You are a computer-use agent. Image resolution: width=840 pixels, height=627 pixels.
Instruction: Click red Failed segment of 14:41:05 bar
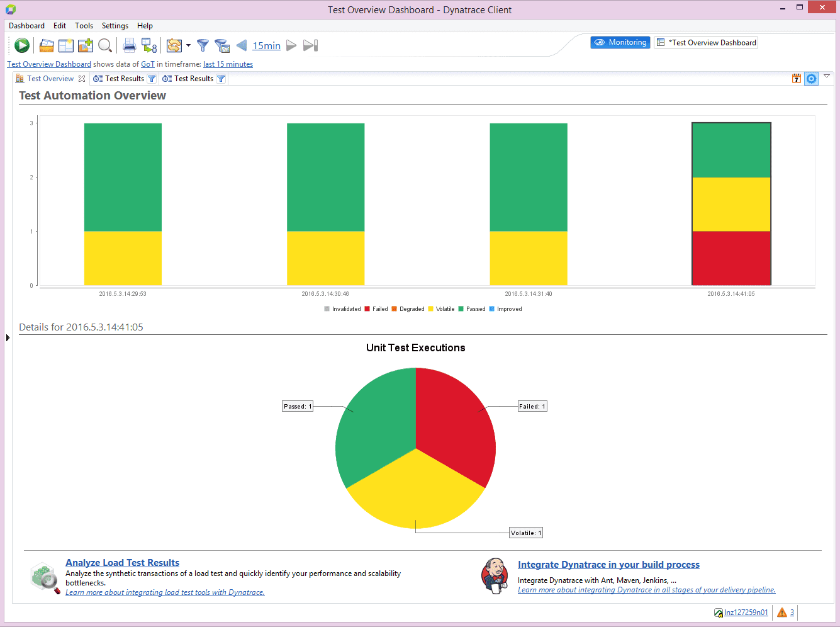731,258
